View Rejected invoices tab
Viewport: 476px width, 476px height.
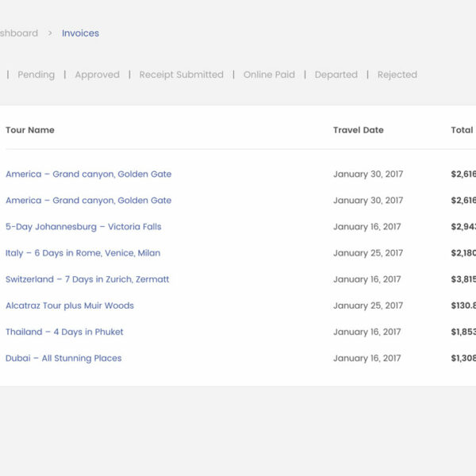(397, 75)
